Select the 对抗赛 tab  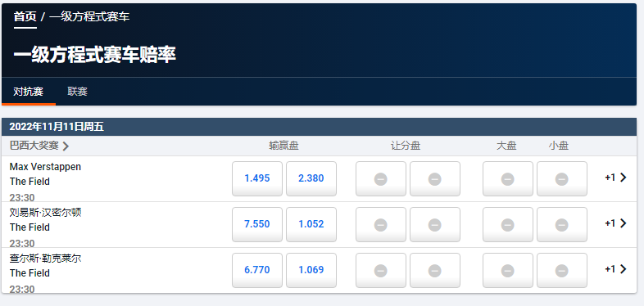(29, 92)
